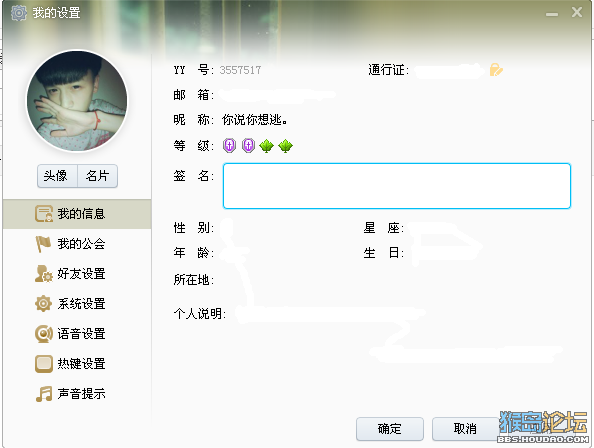This screenshot has width=594, height=448.
Task: Click the first purple shield level badge
Action: coord(229,145)
